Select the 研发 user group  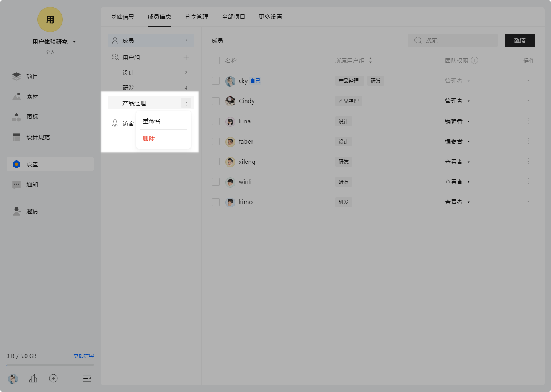[151, 88]
